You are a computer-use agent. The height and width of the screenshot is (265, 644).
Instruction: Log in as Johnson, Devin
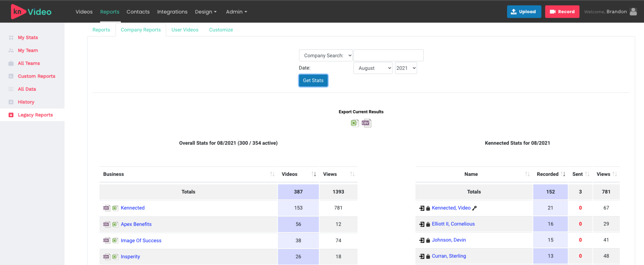click(422, 240)
